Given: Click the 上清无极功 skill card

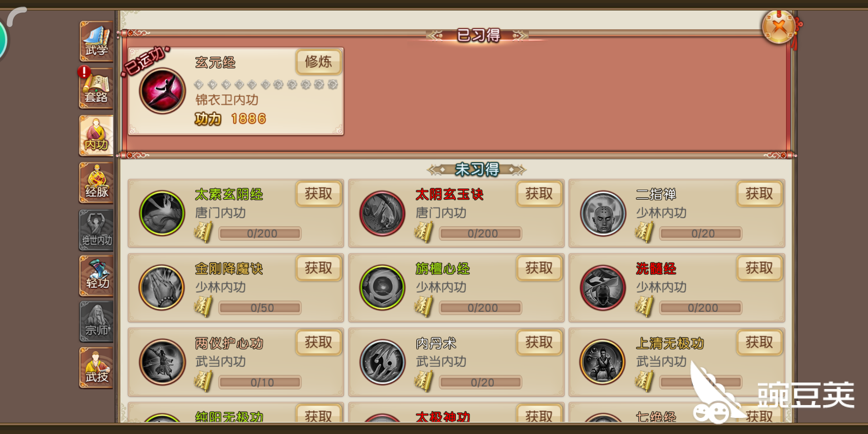Looking at the screenshot, I should 677,362.
